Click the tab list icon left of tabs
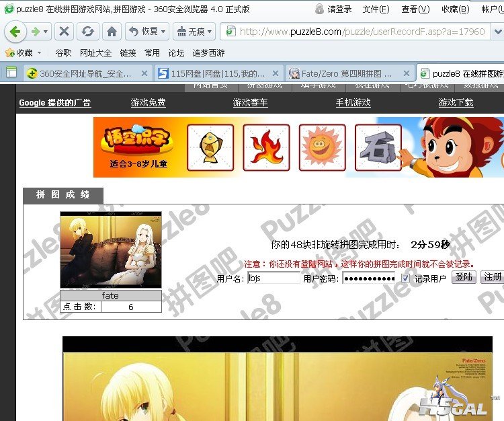 point(11,73)
